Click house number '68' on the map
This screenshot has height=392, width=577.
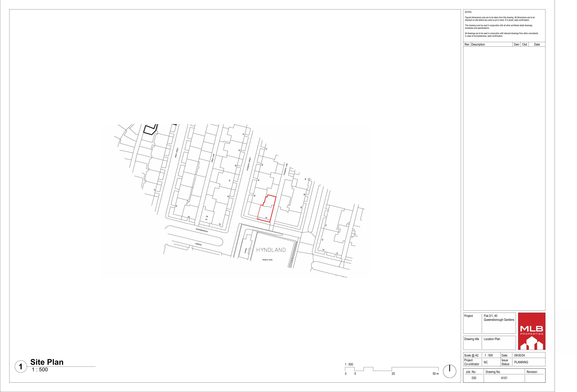point(189,217)
